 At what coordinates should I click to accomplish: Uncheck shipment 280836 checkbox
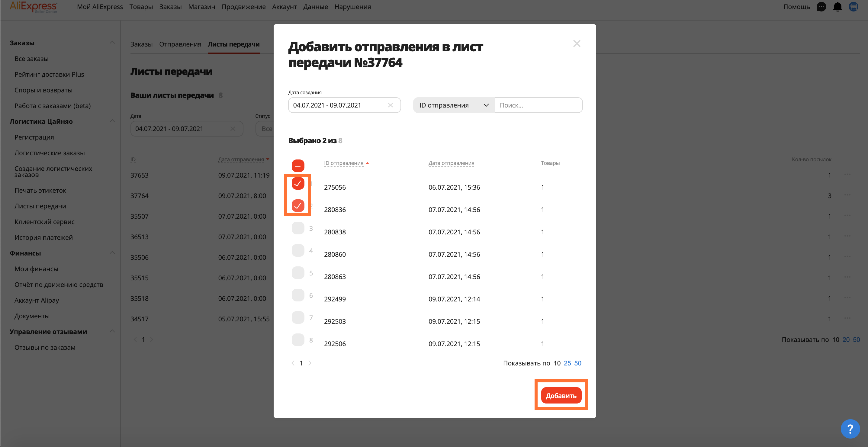click(x=298, y=205)
